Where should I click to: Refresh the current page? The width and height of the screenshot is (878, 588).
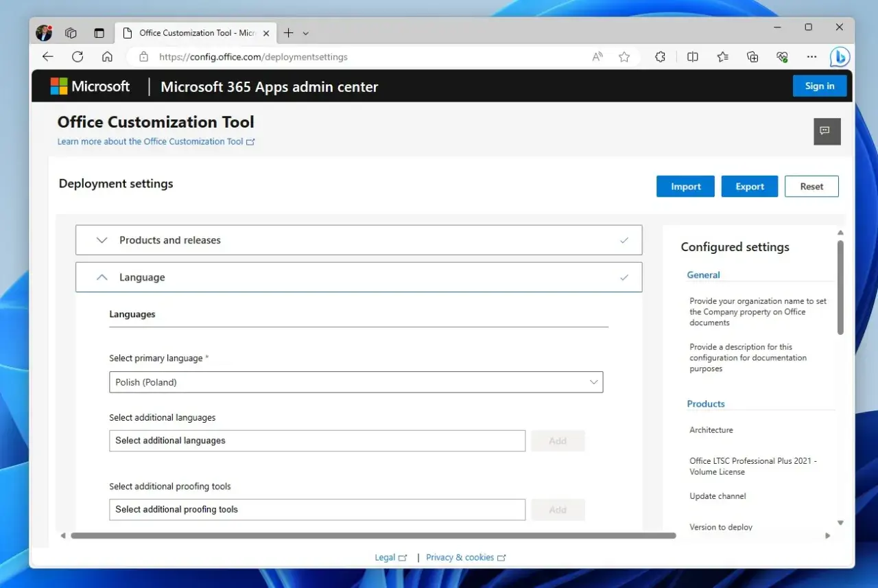pos(78,57)
